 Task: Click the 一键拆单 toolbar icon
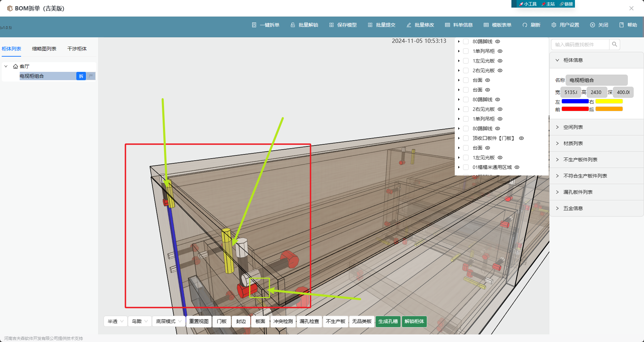coord(254,25)
